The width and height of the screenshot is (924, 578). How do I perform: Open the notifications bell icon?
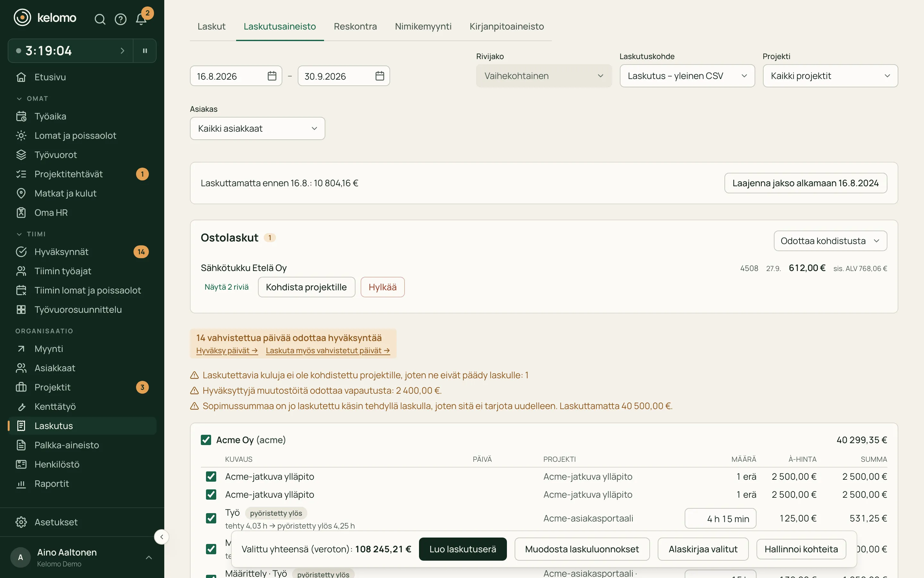click(x=141, y=19)
